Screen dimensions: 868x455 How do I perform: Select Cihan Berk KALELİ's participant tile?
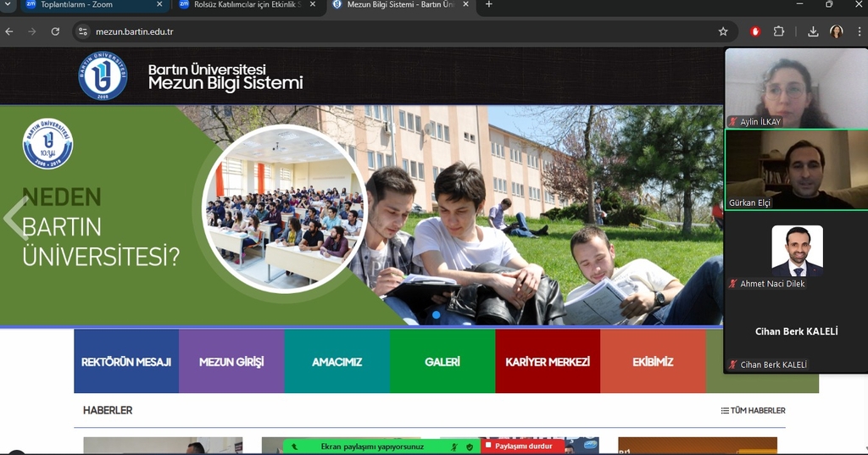click(x=797, y=331)
